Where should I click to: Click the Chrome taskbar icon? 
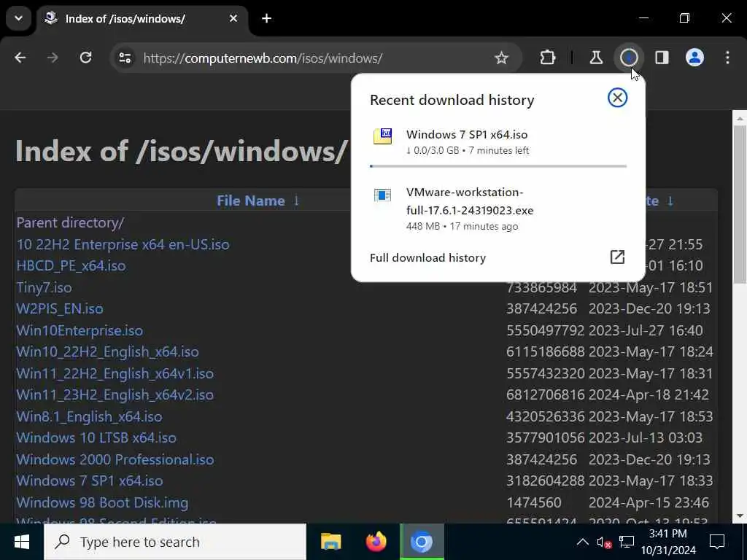coord(422,542)
